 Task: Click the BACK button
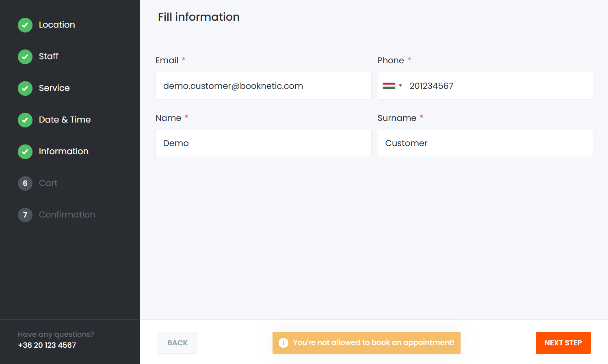177,343
